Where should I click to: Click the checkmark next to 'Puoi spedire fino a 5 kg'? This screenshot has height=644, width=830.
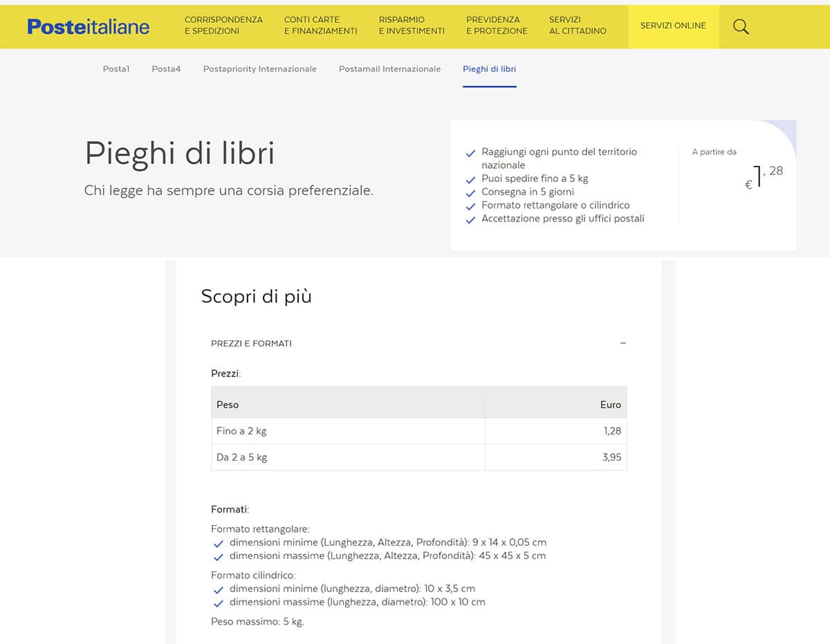pos(471,178)
